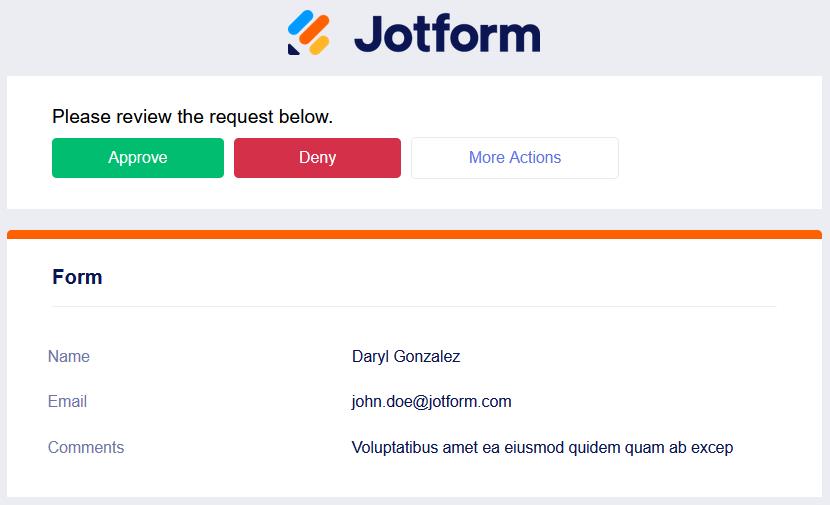Select the Form section heading
The width and height of the screenshot is (830, 505).
click(77, 277)
